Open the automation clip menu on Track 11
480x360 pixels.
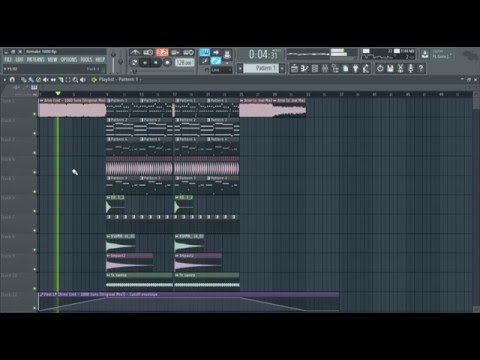pyautogui.click(x=41, y=294)
